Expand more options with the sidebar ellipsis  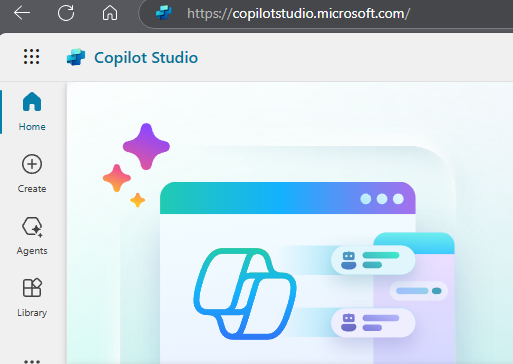(x=32, y=360)
